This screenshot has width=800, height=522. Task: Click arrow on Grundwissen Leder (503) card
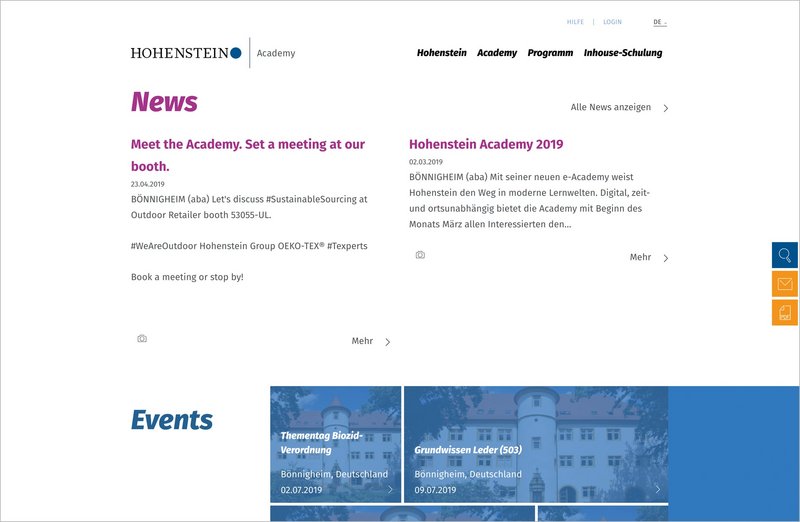click(x=658, y=489)
